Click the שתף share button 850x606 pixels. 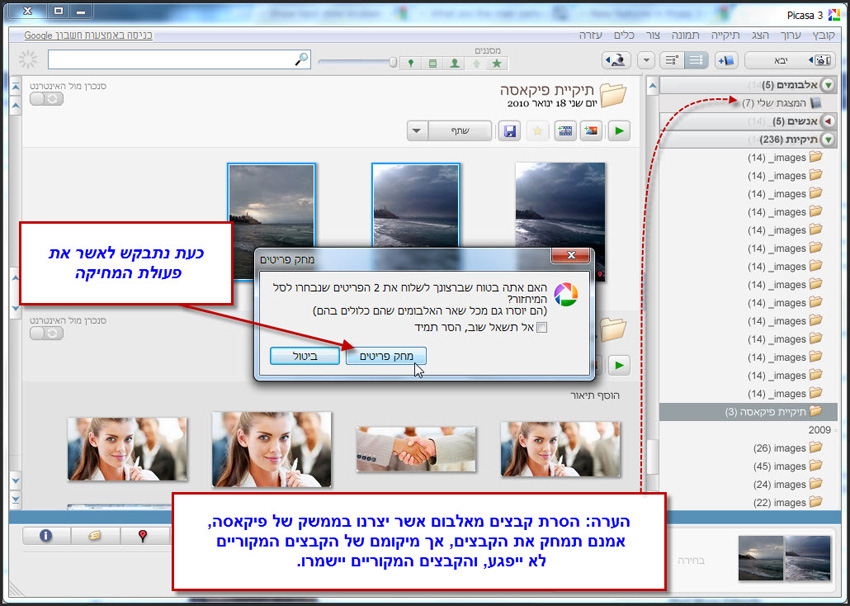pyautogui.click(x=460, y=131)
